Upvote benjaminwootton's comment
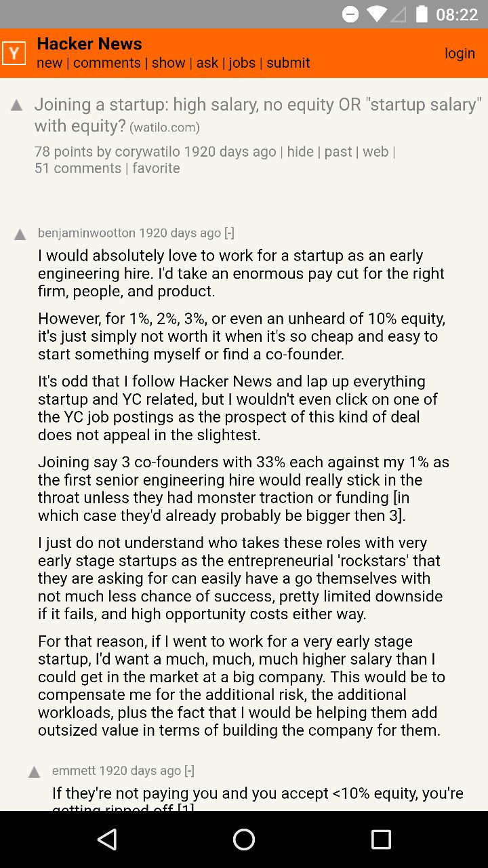 [20, 235]
